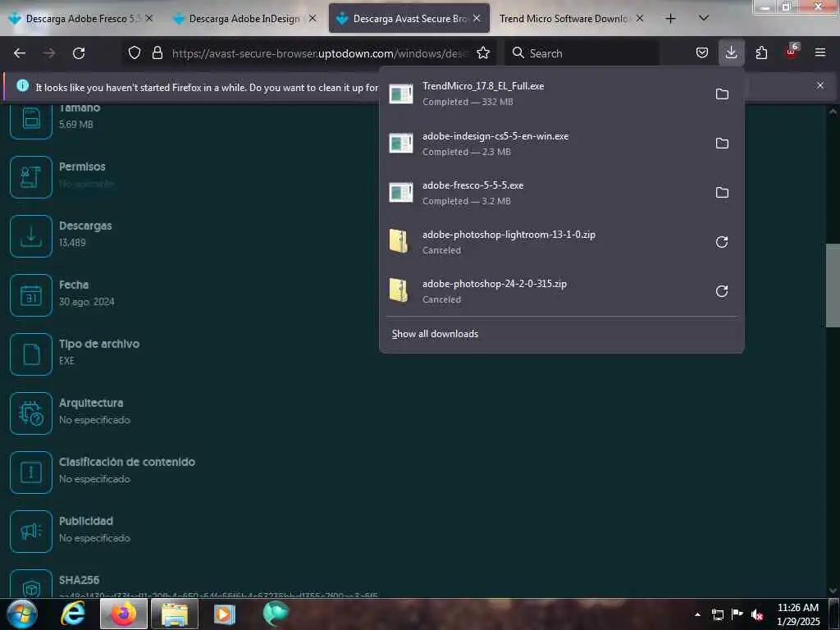840x630 pixels.
Task: Open adobe-indesign-cs5-5-en-win.exe download entry
Action: click(543, 144)
